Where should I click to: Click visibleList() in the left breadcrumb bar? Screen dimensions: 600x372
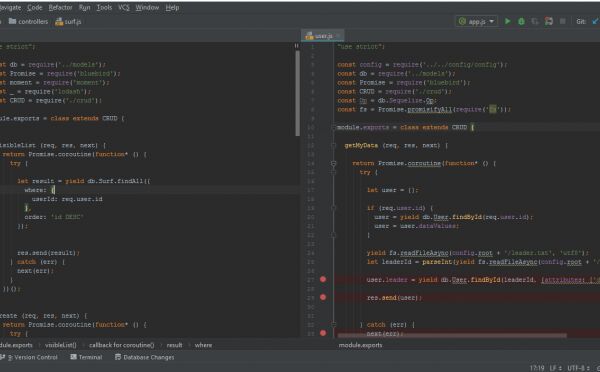click(60, 345)
